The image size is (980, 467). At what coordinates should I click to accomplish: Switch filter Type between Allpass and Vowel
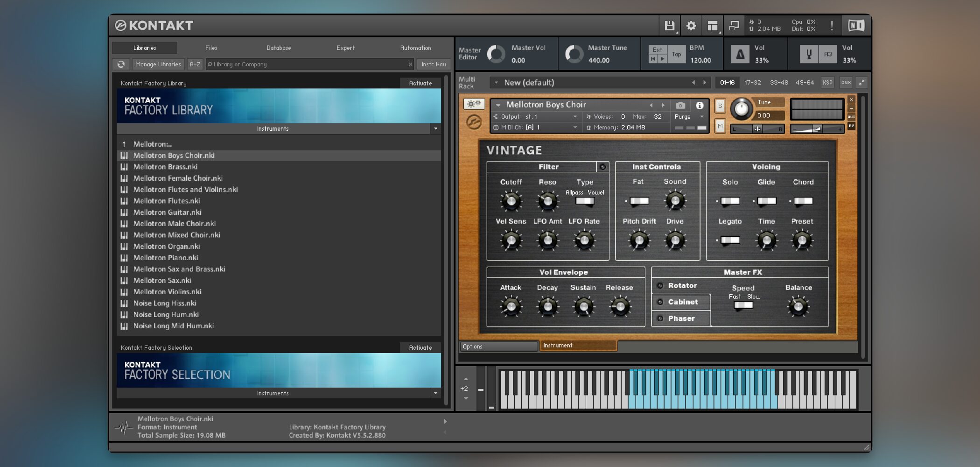coord(585,201)
